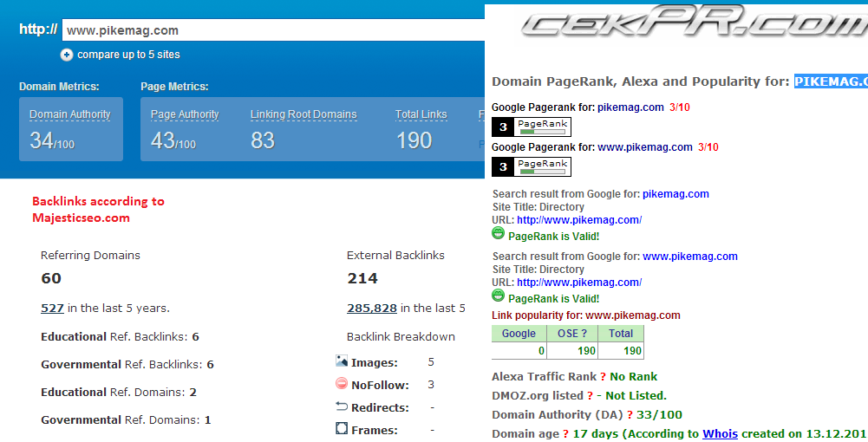Open www.pikemag.com Google Pagerank link

click(645, 147)
